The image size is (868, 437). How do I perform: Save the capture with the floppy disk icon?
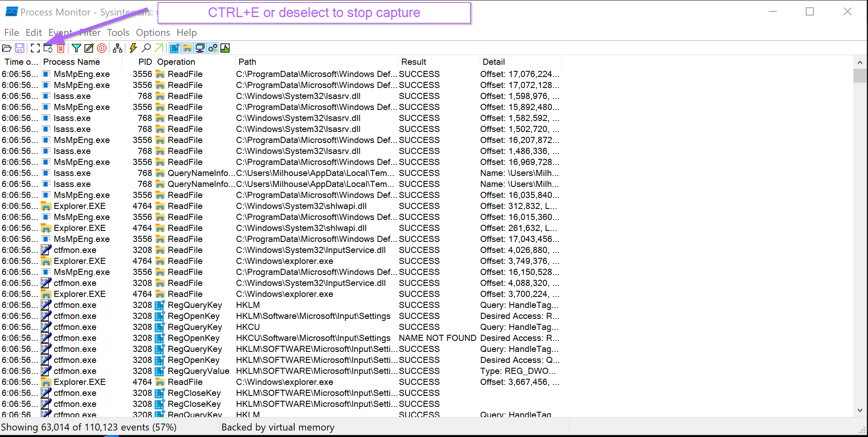20,48
